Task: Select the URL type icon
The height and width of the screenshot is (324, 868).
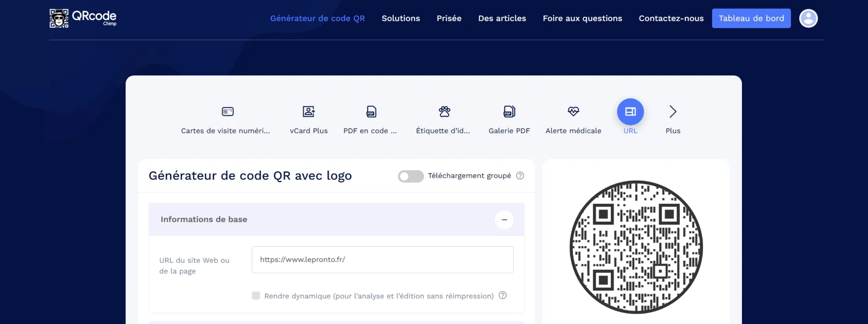Action: [630, 112]
